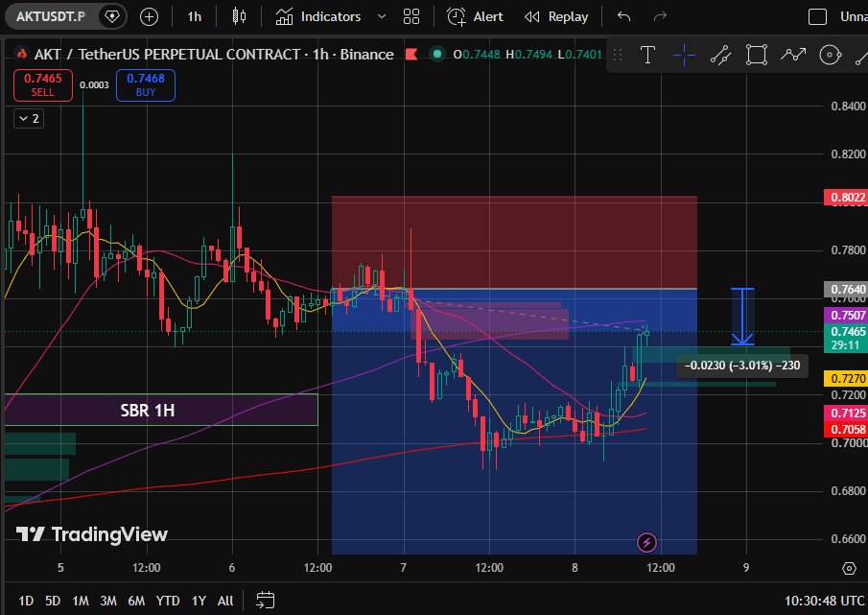This screenshot has width=868, height=615.
Task: Redo the chart action
Action: 660,16
